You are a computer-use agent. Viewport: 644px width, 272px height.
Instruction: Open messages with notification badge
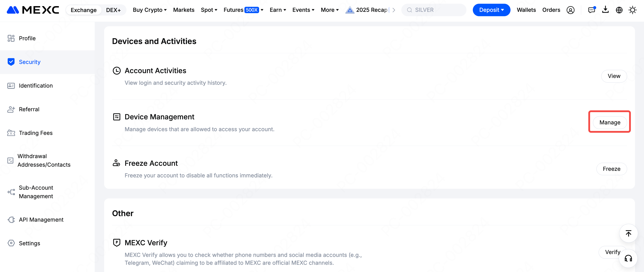point(592,10)
